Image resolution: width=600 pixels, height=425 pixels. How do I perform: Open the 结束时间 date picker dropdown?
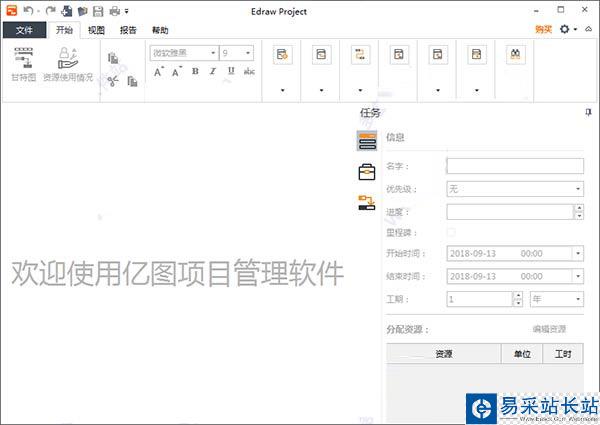(578, 276)
